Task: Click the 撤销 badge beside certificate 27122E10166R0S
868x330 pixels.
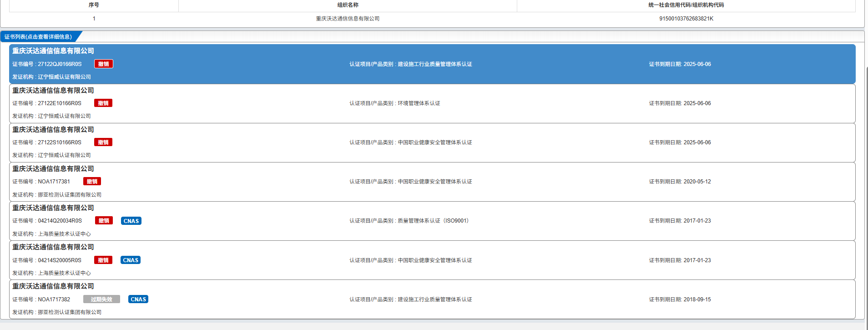Action: pos(103,103)
